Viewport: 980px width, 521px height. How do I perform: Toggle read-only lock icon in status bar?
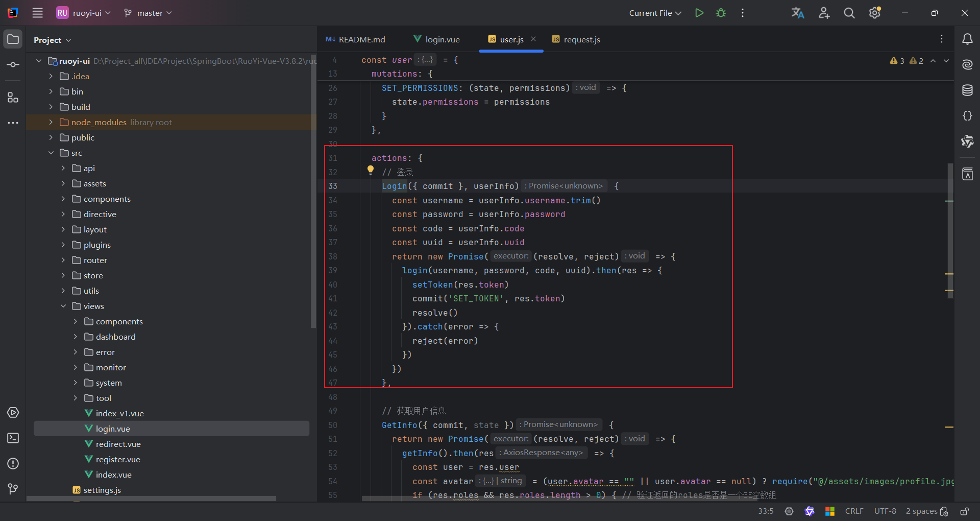[x=964, y=511]
